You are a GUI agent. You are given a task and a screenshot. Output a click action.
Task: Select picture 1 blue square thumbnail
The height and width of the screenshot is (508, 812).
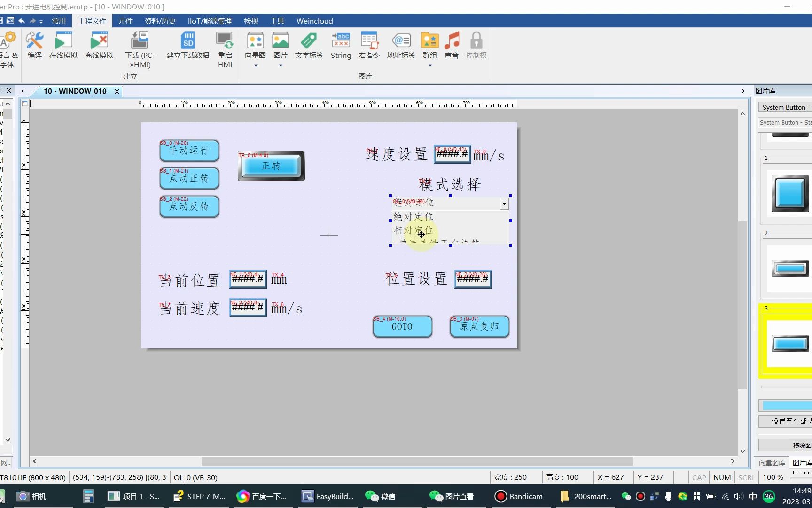click(x=789, y=193)
